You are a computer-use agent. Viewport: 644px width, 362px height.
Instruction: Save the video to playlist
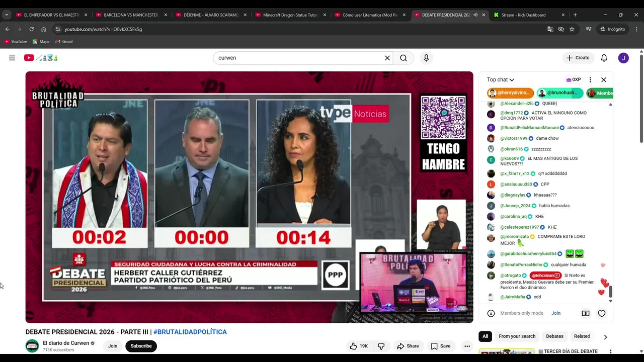pos(441,346)
